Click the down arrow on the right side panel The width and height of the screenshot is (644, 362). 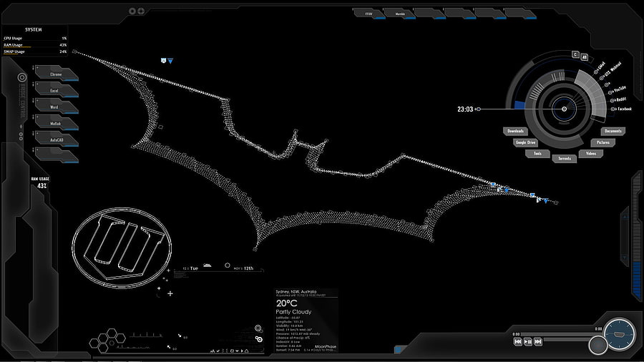pyautogui.click(x=625, y=258)
